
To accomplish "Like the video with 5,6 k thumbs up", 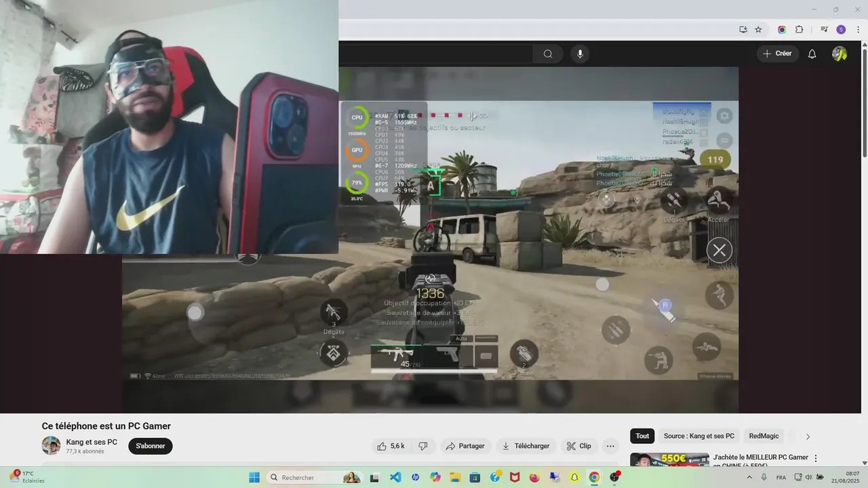I will 391,446.
